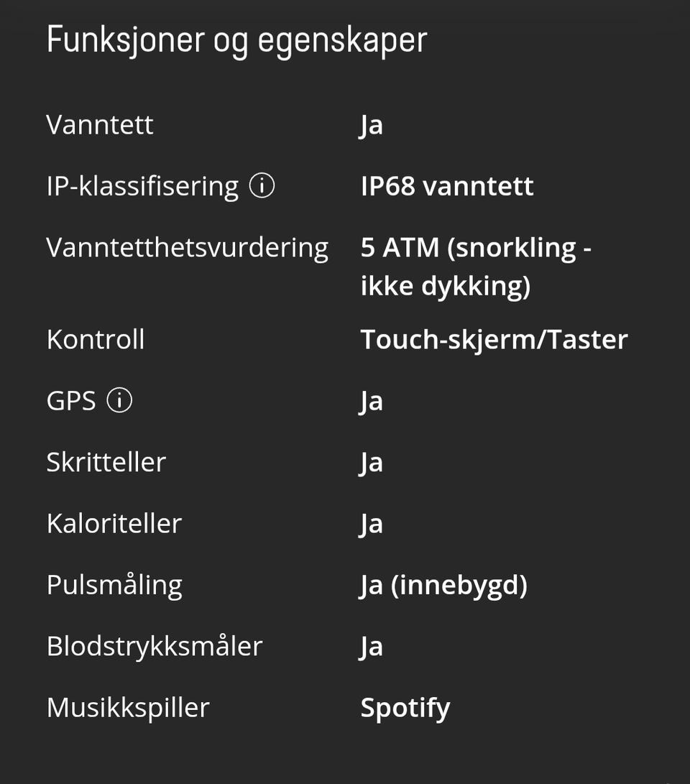The height and width of the screenshot is (784, 690).
Task: Click the info icon beside GPS
Action: pyautogui.click(x=119, y=401)
